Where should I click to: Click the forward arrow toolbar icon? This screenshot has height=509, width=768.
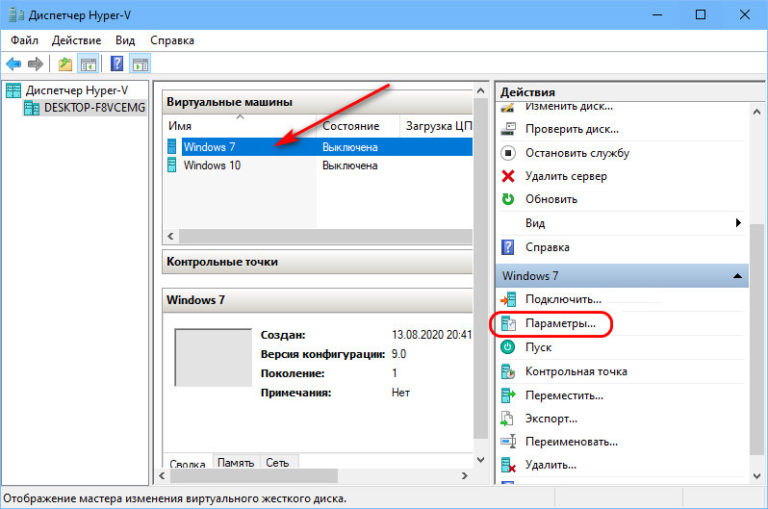tap(36, 64)
